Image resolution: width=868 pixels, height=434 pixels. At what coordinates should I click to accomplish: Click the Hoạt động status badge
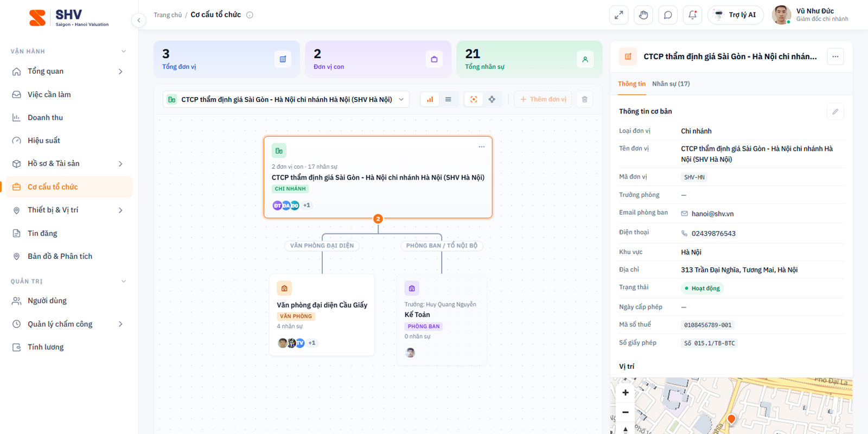tap(702, 289)
